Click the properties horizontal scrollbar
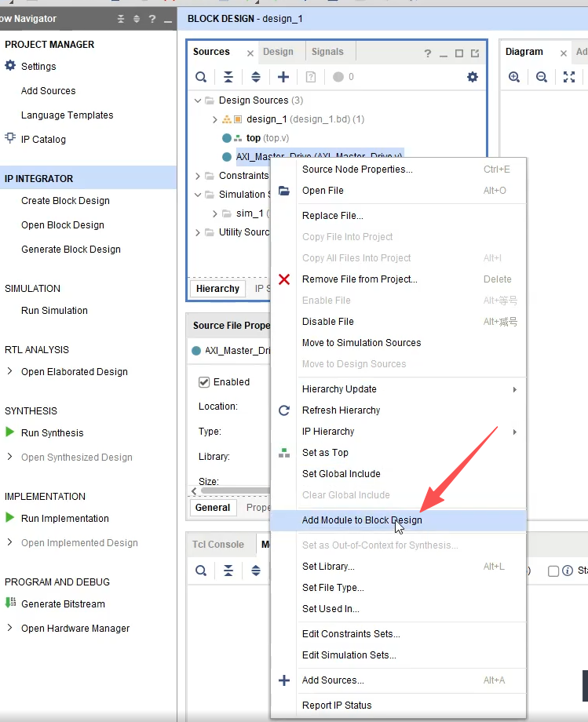Viewport: 588px width, 722px height. 235,490
